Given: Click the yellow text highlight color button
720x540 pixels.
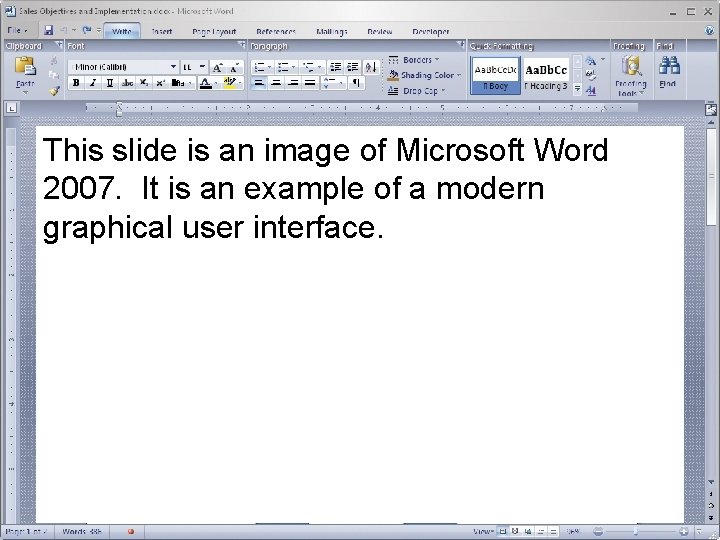Looking at the screenshot, I should 230,83.
